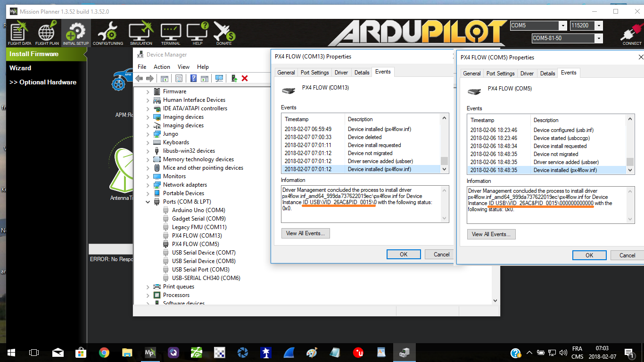Open the Flight Data screen
Screen dimensions: 644x362
point(19,33)
